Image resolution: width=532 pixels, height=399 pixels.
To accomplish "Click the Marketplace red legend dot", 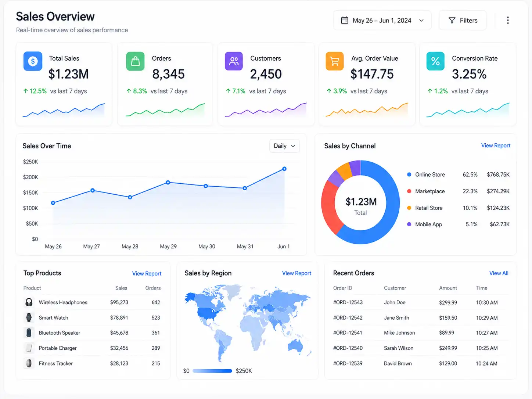I will coord(409,191).
